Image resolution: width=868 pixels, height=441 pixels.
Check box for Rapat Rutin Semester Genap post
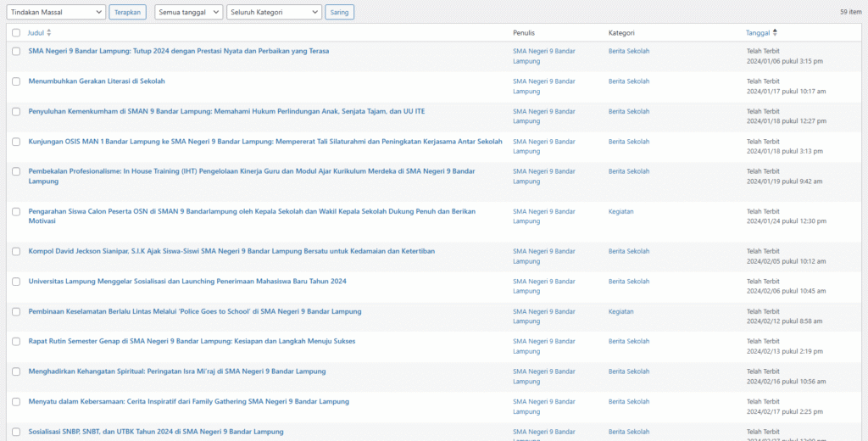pyautogui.click(x=16, y=341)
